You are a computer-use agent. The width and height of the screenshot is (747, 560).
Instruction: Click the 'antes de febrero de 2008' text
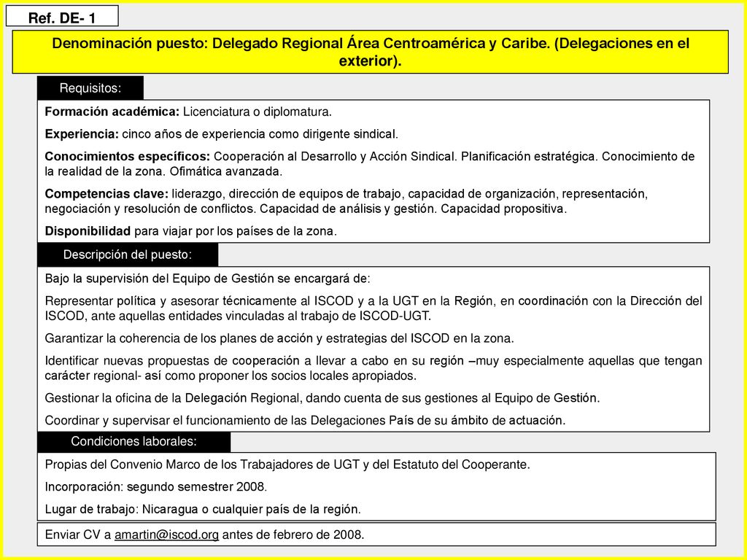point(293,534)
